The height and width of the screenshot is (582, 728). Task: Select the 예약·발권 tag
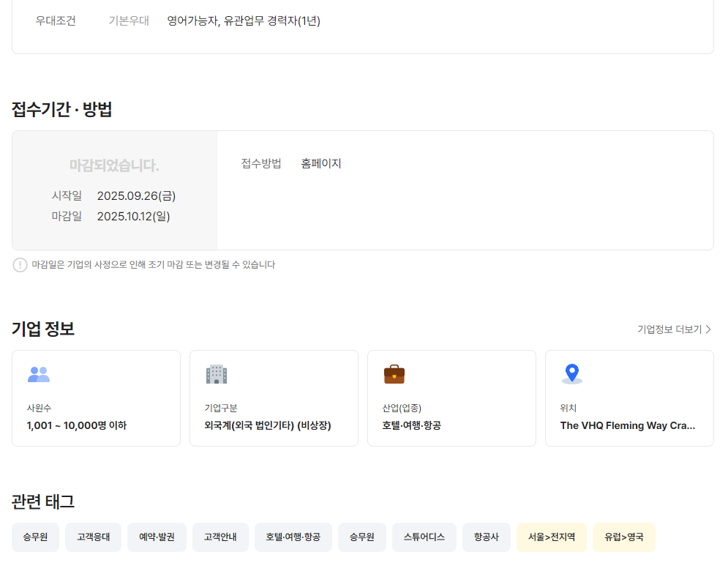157,537
